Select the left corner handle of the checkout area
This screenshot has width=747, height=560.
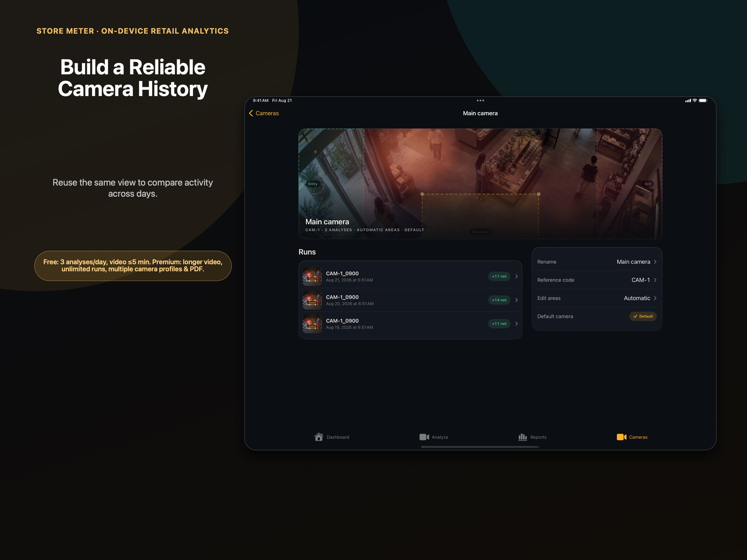point(422,194)
